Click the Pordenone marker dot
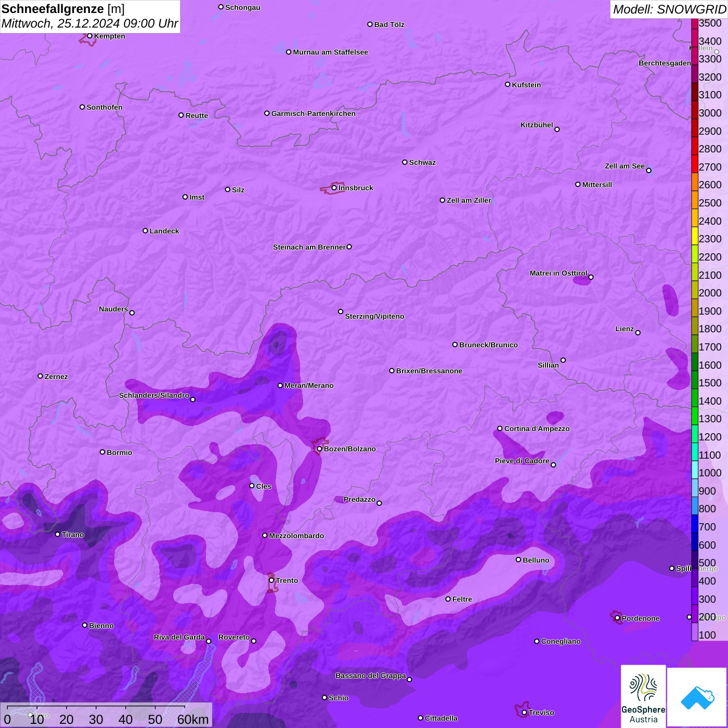The width and height of the screenshot is (728, 728). click(x=617, y=618)
